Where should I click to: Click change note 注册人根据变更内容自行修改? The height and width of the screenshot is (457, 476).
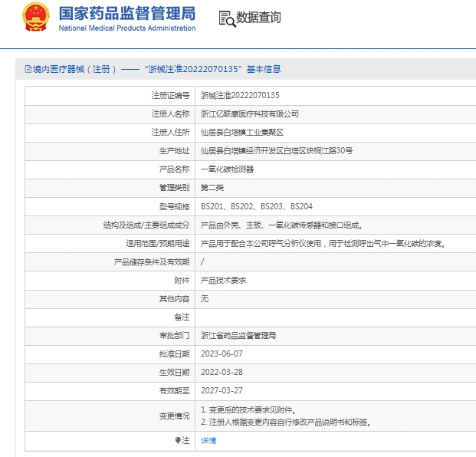(x=286, y=422)
